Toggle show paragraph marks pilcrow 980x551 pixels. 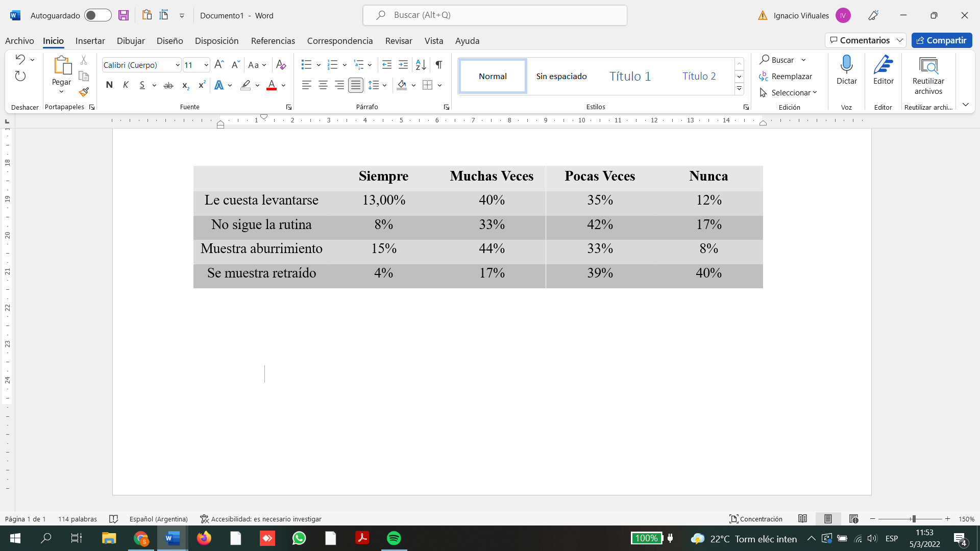coord(439,65)
